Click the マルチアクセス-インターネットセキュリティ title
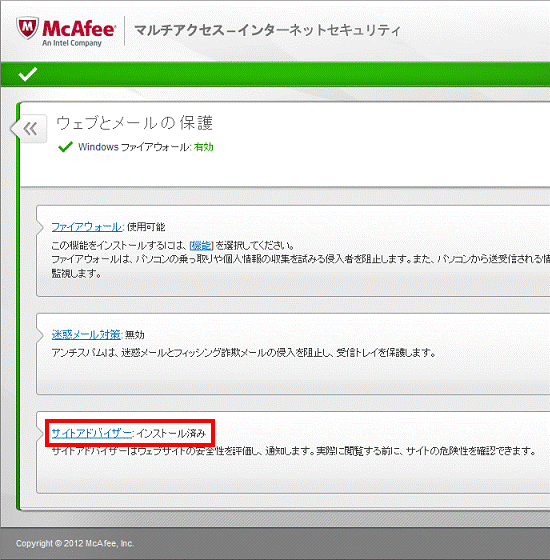Screen dimensions: 550x560 [x=267, y=30]
